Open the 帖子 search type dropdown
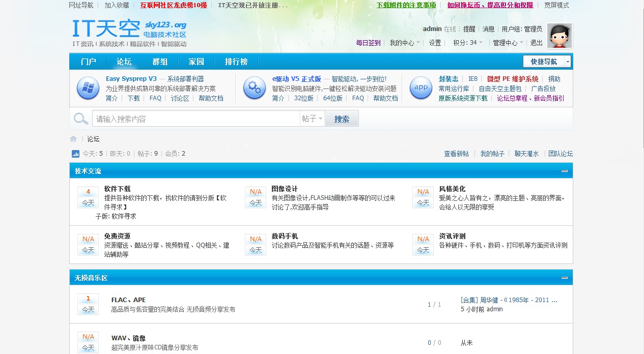The height and width of the screenshot is (354, 644). tap(312, 119)
